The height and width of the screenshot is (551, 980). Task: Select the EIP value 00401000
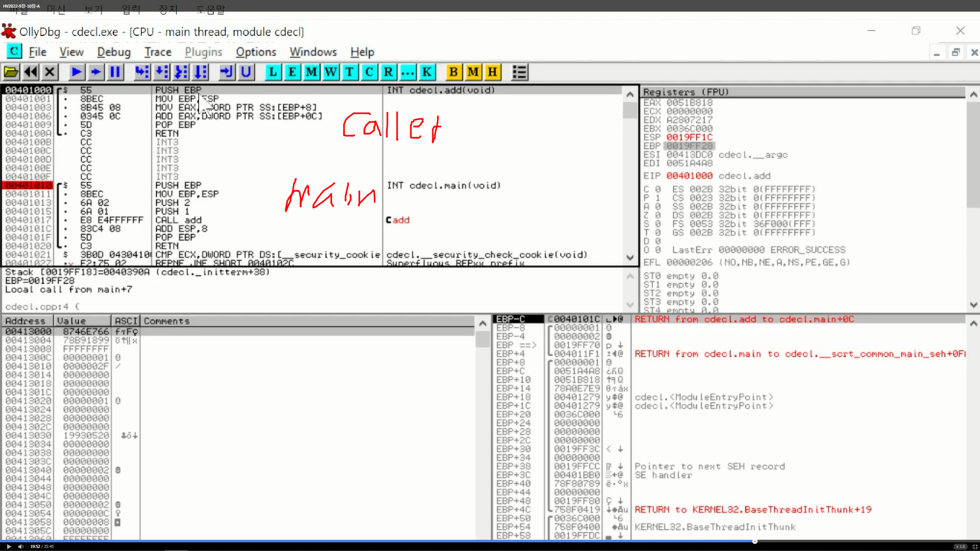pyautogui.click(x=689, y=176)
